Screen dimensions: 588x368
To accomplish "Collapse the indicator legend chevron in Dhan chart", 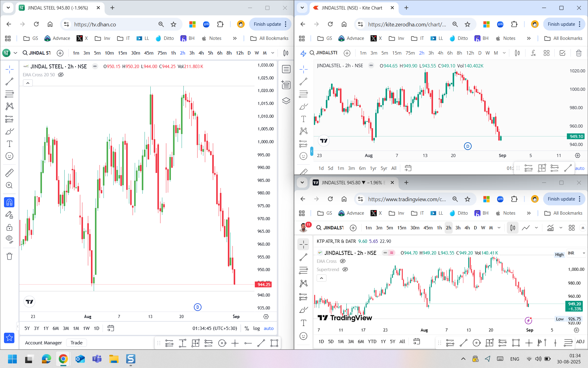I will pyautogui.click(x=28, y=83).
